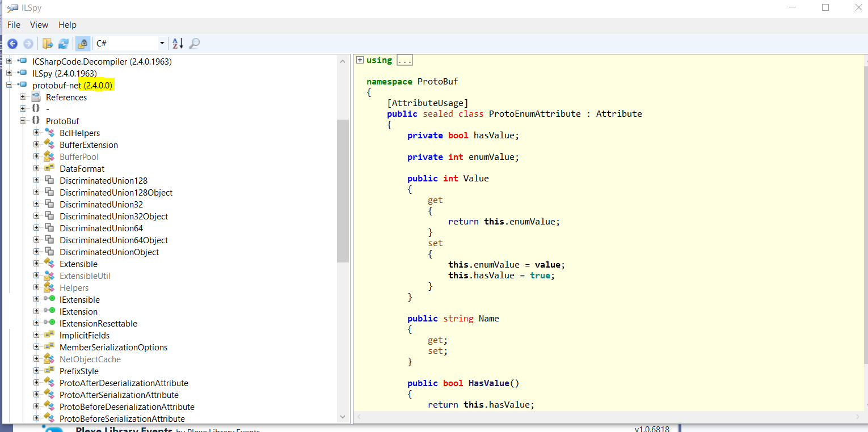Collapse the protobuf-net assembly node
This screenshot has width=868, height=432.
pos(9,85)
